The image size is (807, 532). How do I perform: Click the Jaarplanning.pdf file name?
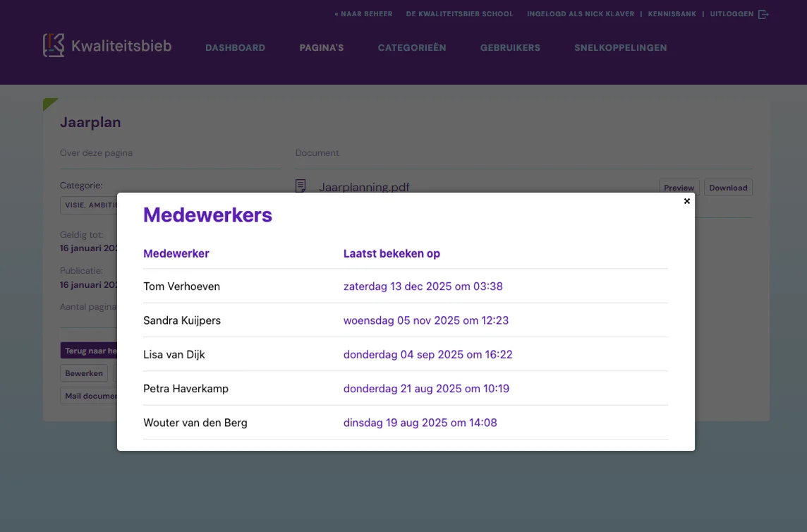tap(365, 187)
